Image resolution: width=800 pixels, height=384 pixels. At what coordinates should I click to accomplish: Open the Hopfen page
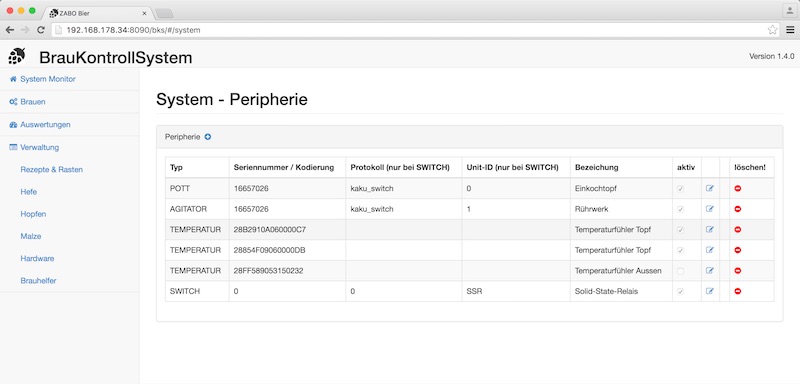[x=33, y=214]
